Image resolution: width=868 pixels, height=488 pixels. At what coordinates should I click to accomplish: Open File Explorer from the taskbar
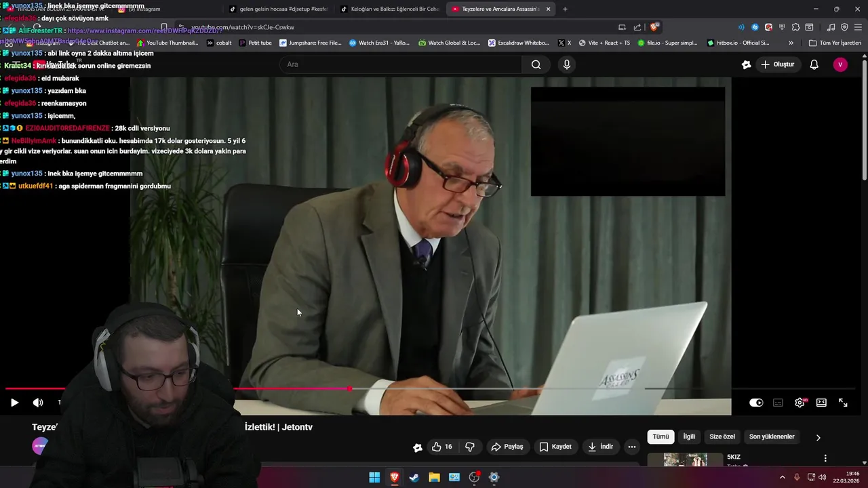coord(434,477)
